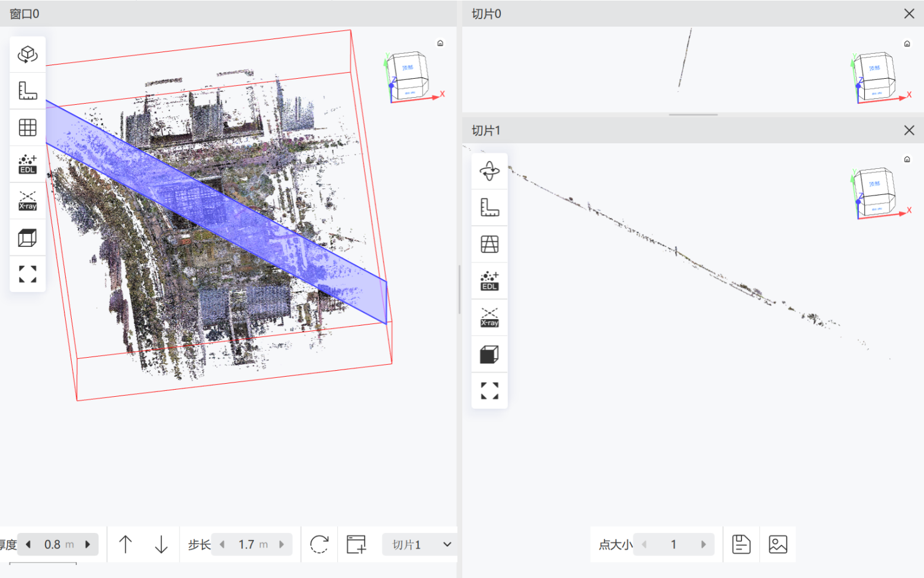The width and height of the screenshot is (924, 578).
Task: Click the orientation cube in 切片1
Action: coord(876,192)
